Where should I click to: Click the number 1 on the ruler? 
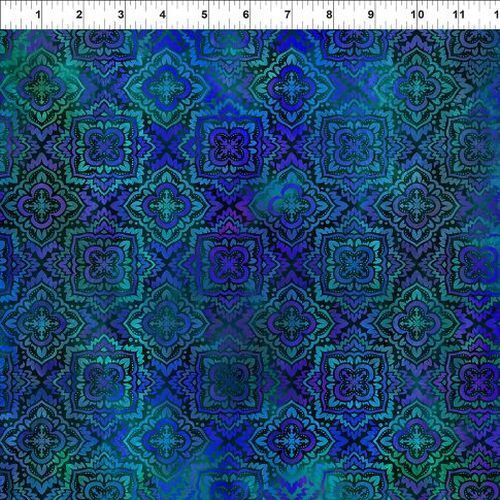coord(38,14)
